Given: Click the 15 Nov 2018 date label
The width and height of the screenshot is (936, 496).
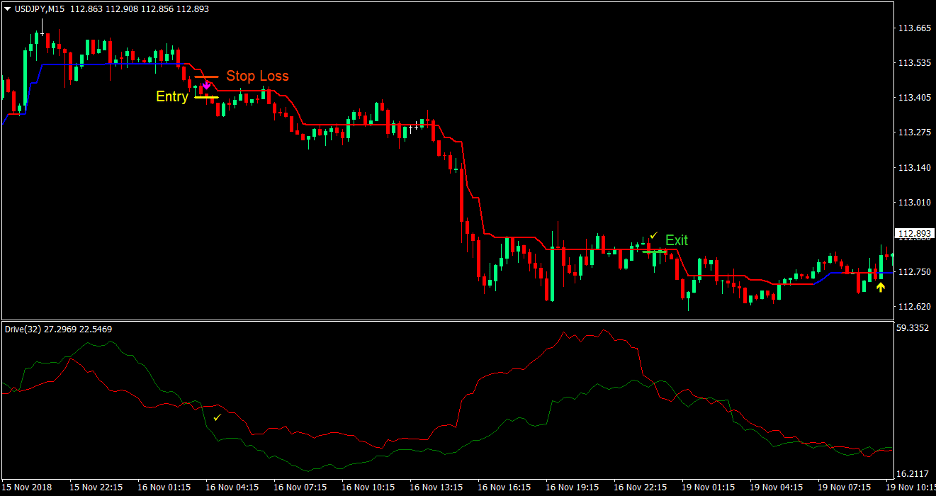Looking at the screenshot, I should (27, 488).
